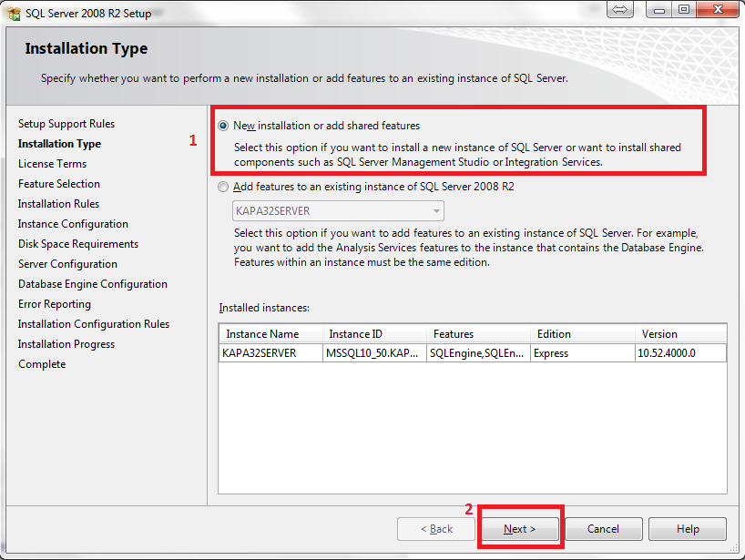Select Installation Configuration Rules step
The width and height of the screenshot is (745, 560).
point(94,324)
